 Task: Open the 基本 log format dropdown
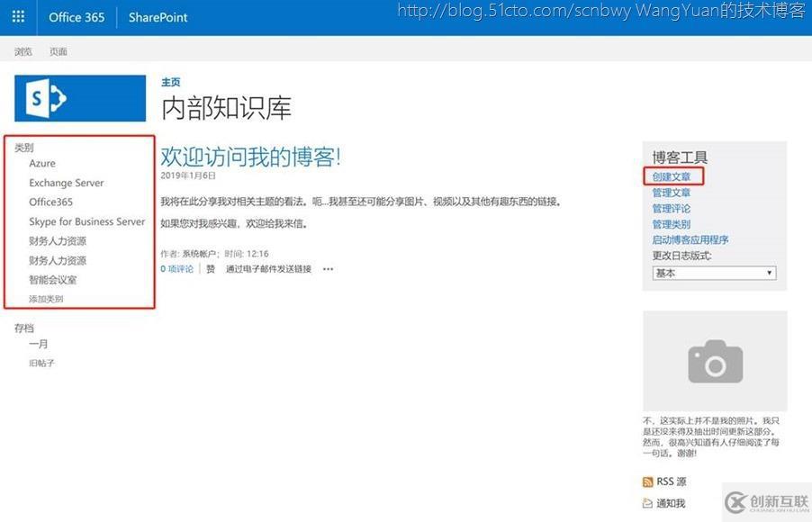click(x=714, y=273)
